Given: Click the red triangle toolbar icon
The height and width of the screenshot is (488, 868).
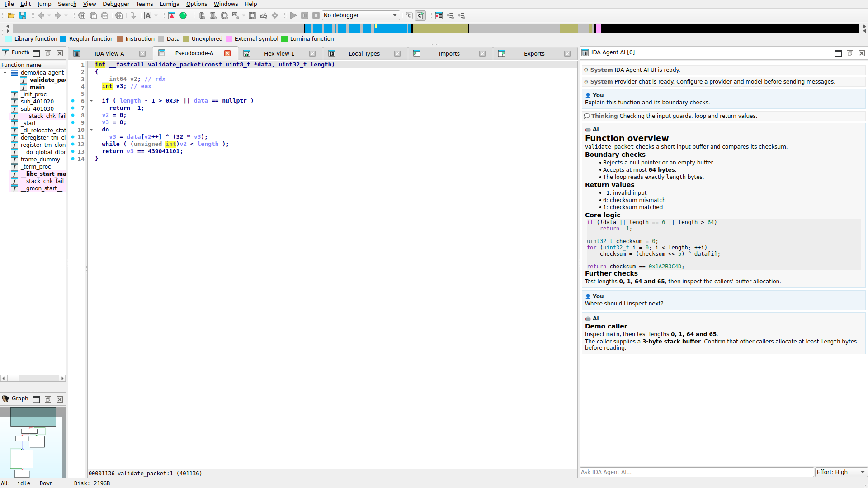Looking at the screenshot, I should click(172, 15).
